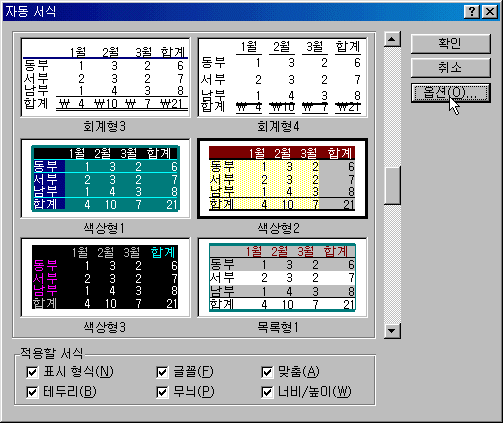Click the scroll up arrow

click(x=392, y=39)
